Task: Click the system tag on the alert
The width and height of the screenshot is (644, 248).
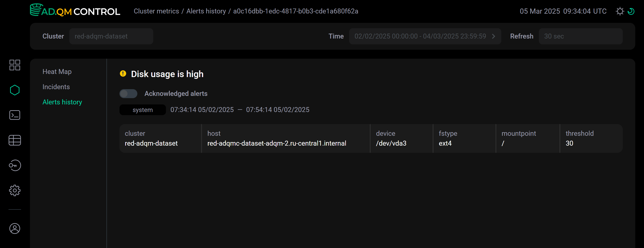Action: coord(142,110)
